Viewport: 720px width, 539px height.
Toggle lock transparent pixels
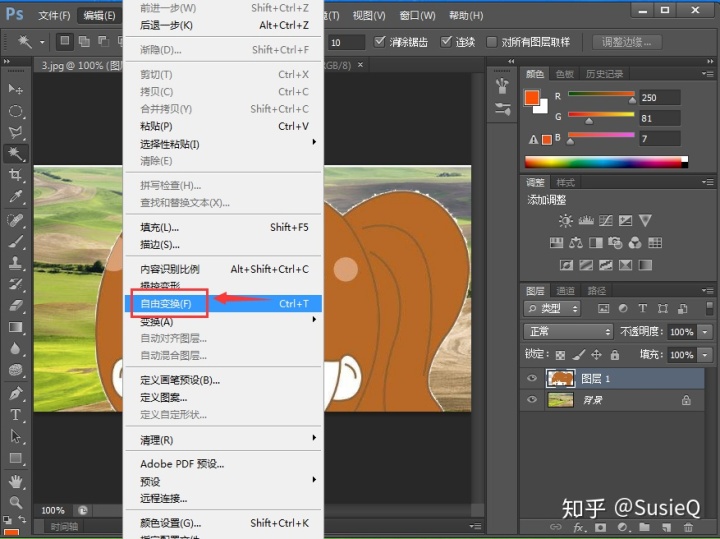560,355
